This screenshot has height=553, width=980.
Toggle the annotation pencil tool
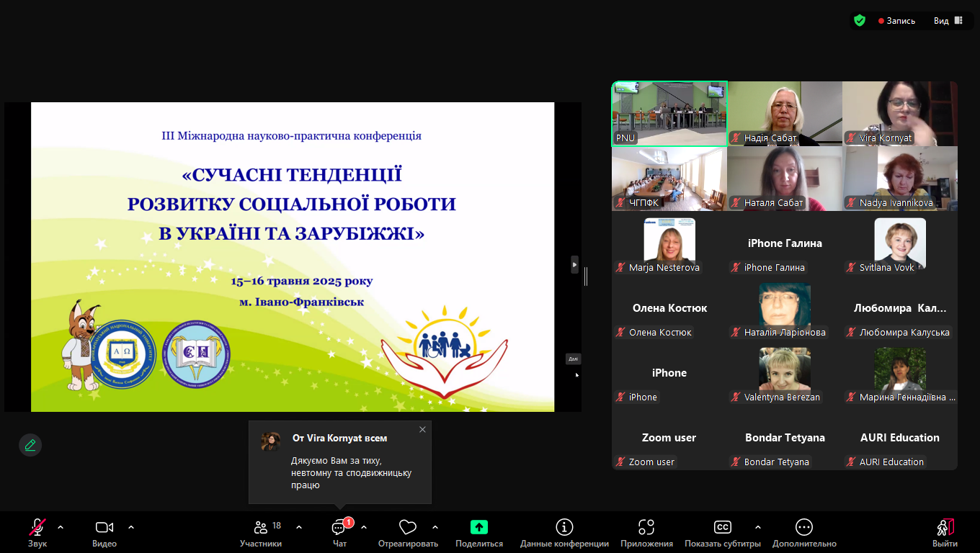tap(30, 445)
